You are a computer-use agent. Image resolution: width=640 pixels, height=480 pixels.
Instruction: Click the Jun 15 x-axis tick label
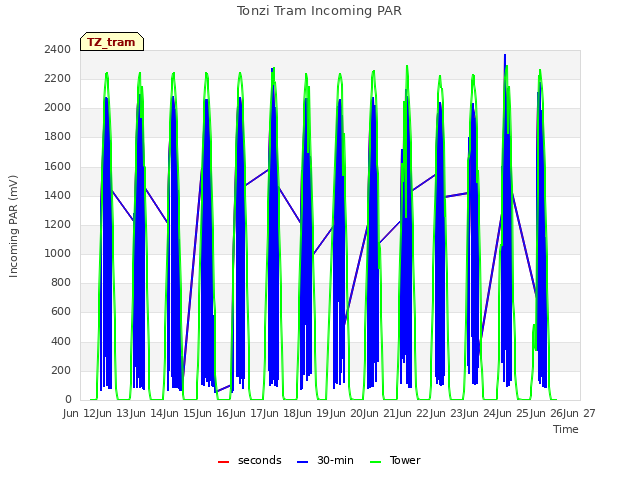(181, 413)
